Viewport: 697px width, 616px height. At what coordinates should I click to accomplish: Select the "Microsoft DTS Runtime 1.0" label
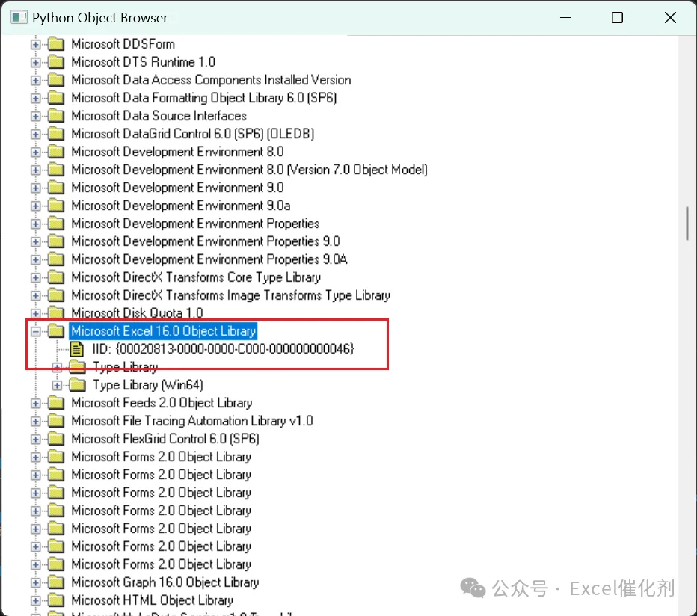click(143, 62)
